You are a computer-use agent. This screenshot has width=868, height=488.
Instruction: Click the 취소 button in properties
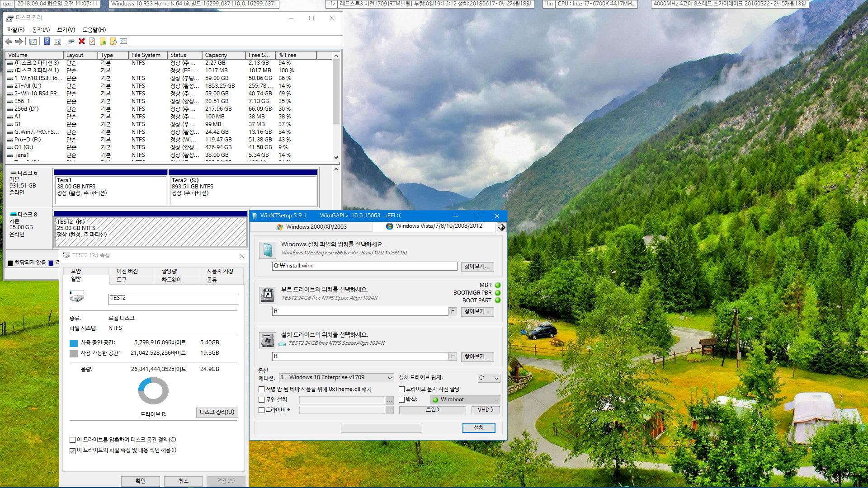(183, 481)
